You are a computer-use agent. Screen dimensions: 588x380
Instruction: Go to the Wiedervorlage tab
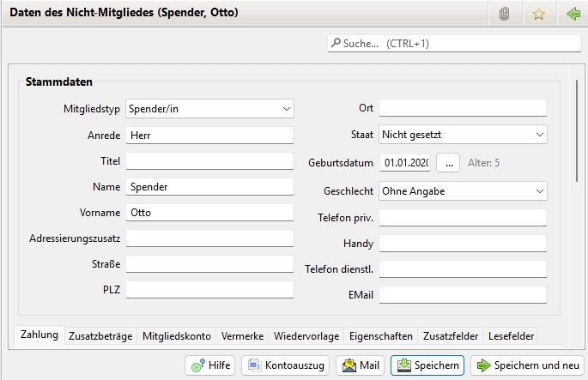pos(306,336)
